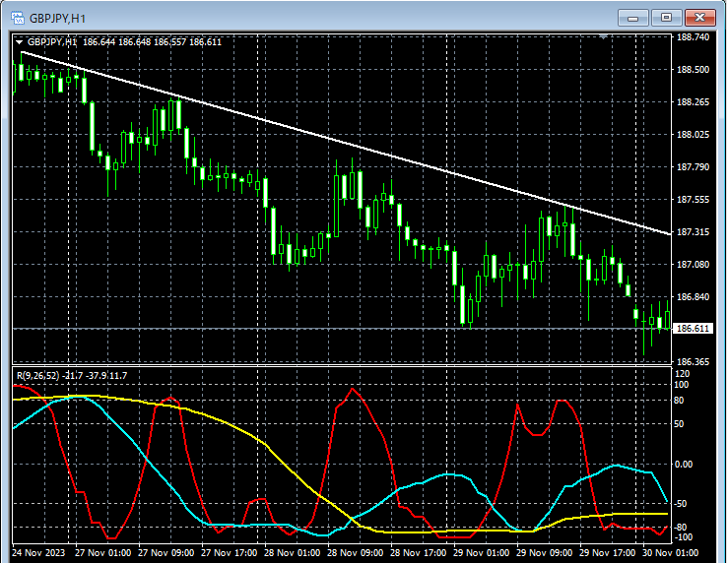Click the 27 Nov 09:00 time label
The image size is (728, 563).
165,553
